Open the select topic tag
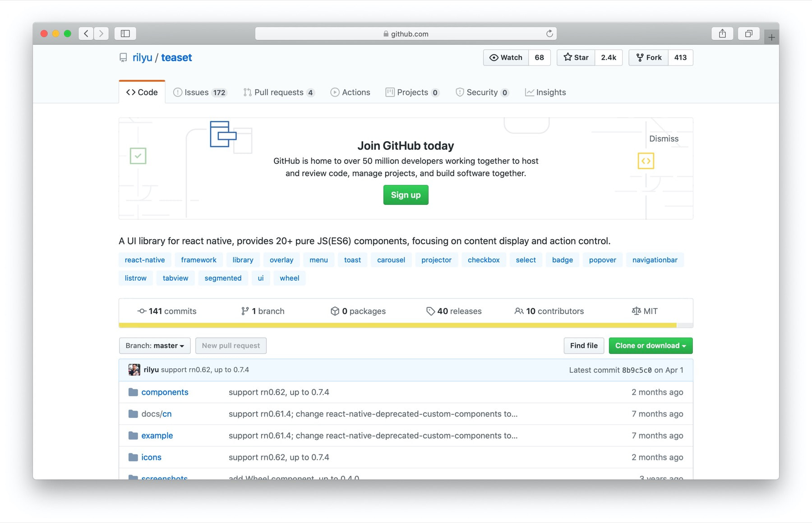Screen dimensions: 812x523 point(526,260)
